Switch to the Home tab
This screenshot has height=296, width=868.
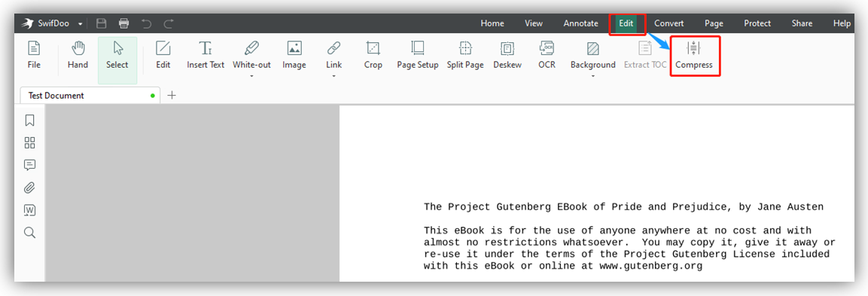492,23
